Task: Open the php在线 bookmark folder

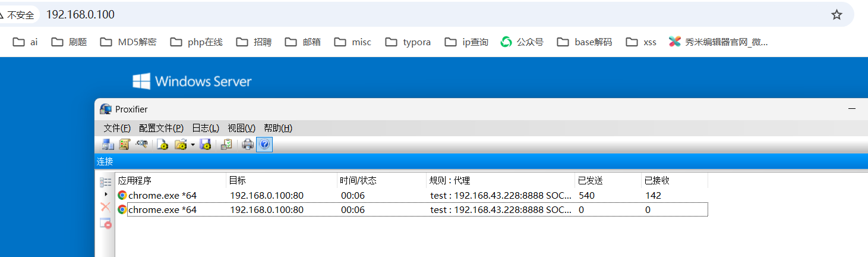Action: 196,42
